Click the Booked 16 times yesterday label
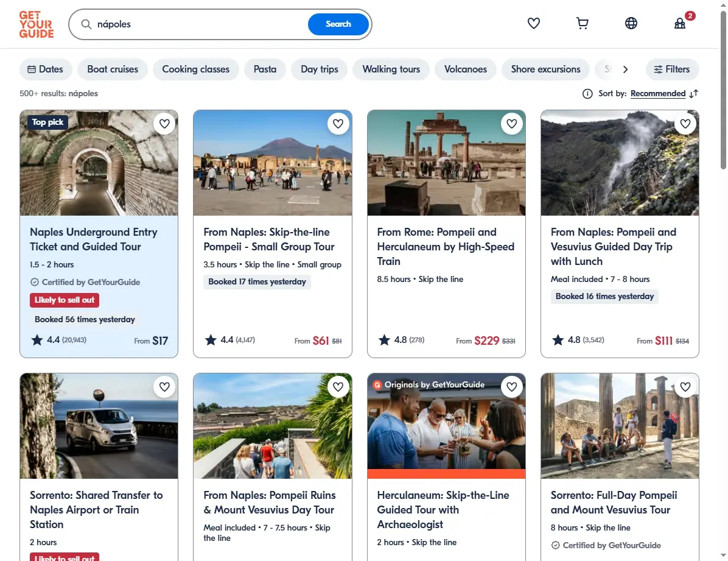This screenshot has height=561, width=728. [x=604, y=297]
